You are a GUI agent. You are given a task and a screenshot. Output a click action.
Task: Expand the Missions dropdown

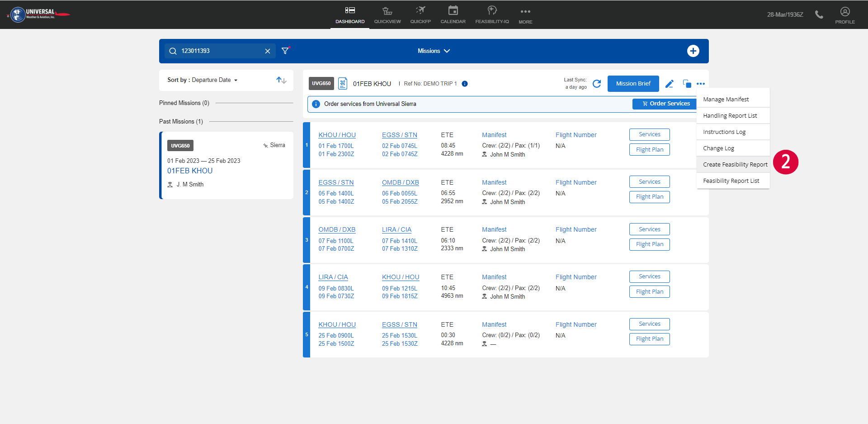coord(434,51)
